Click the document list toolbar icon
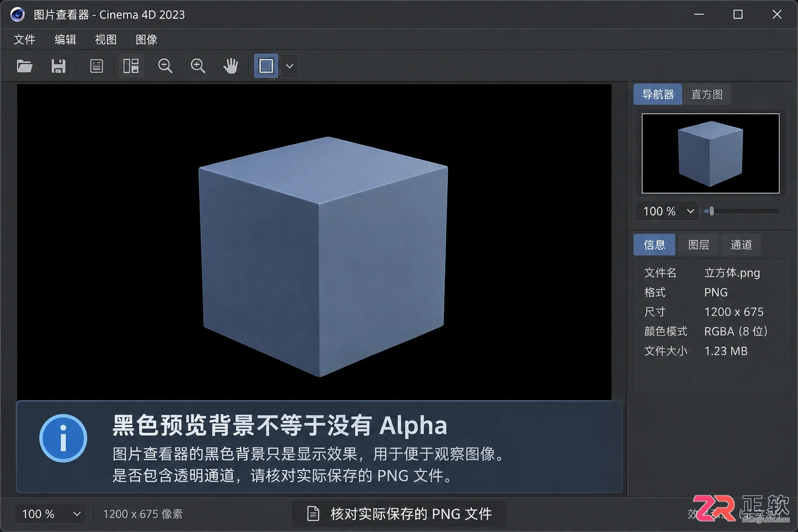Viewport: 798px width, 532px height. pos(96,66)
